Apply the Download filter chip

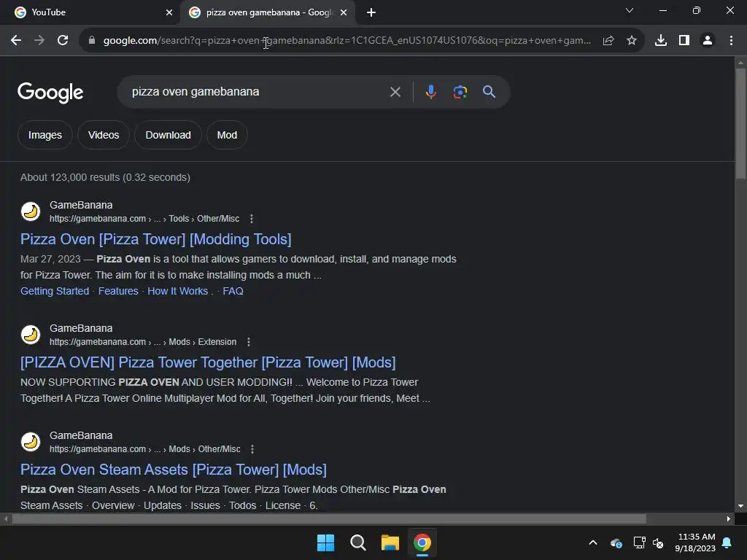(x=169, y=135)
